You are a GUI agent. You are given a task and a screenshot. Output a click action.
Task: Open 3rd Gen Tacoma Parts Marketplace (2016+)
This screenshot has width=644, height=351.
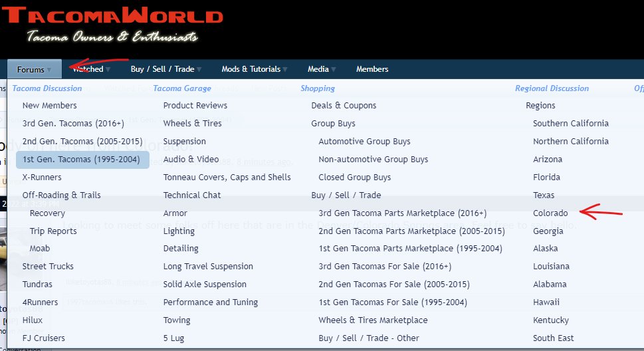click(x=403, y=213)
